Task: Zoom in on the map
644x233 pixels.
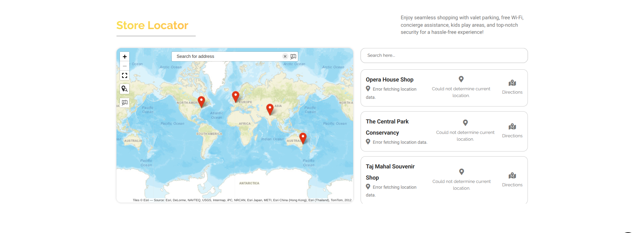Action: pyautogui.click(x=125, y=56)
